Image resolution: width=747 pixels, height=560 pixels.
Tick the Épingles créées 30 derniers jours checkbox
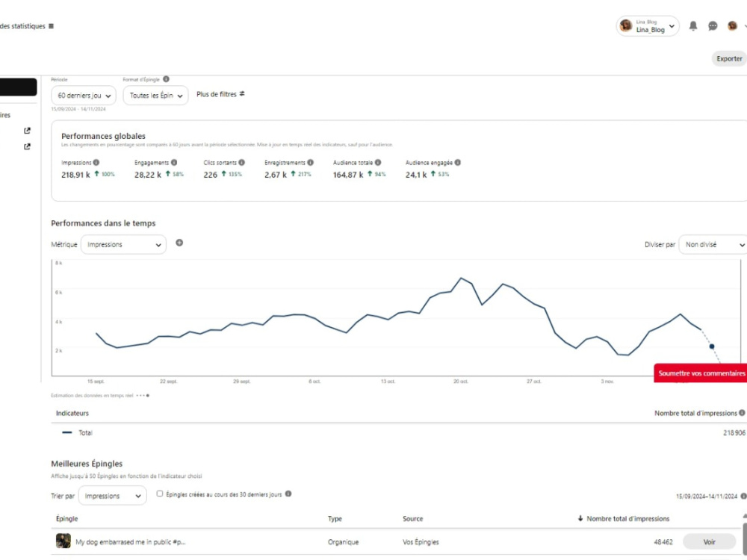[x=160, y=494]
